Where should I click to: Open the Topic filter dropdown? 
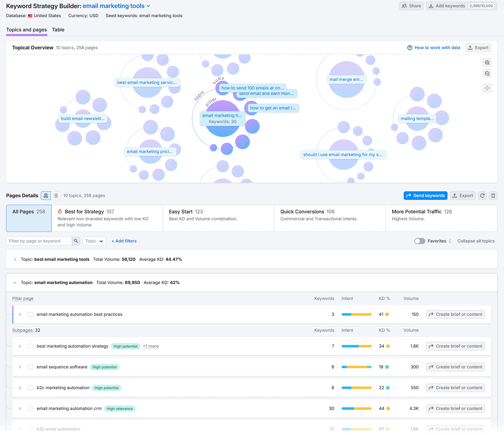pos(94,241)
